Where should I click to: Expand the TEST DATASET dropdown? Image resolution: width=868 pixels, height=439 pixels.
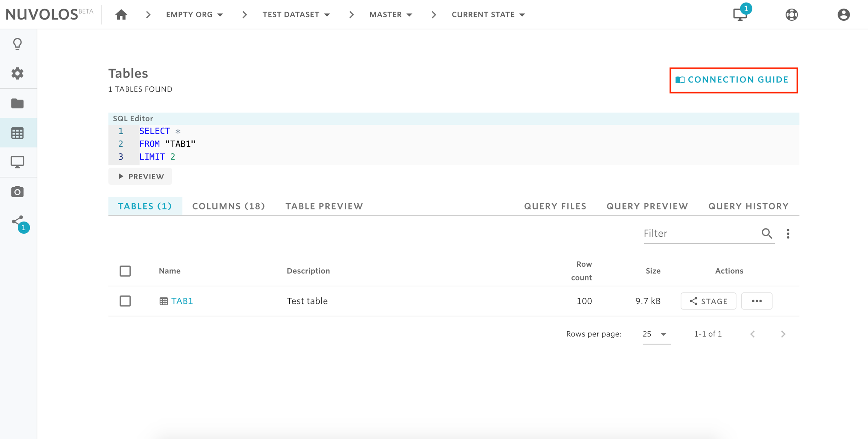(x=296, y=15)
